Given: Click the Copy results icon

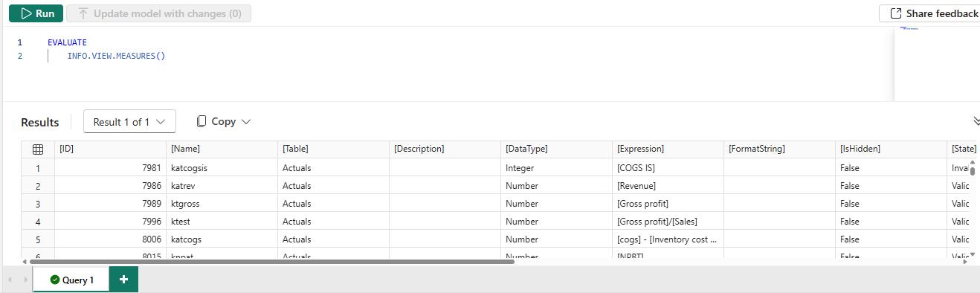Looking at the screenshot, I should (202, 121).
